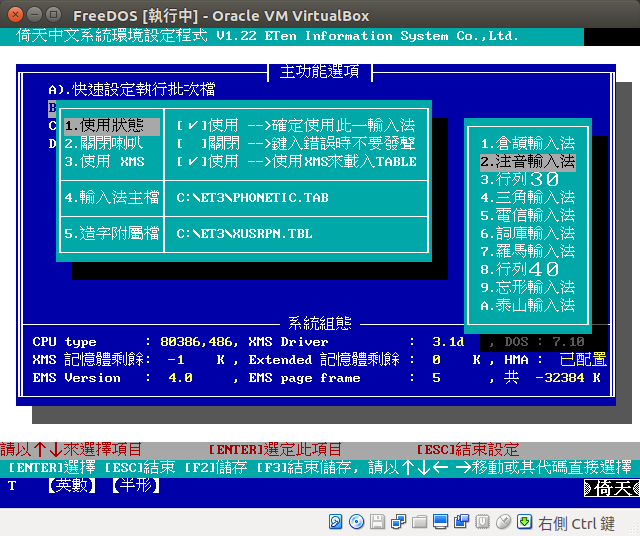
Task: Click the virtual display monitor status icon
Action: pos(440,522)
